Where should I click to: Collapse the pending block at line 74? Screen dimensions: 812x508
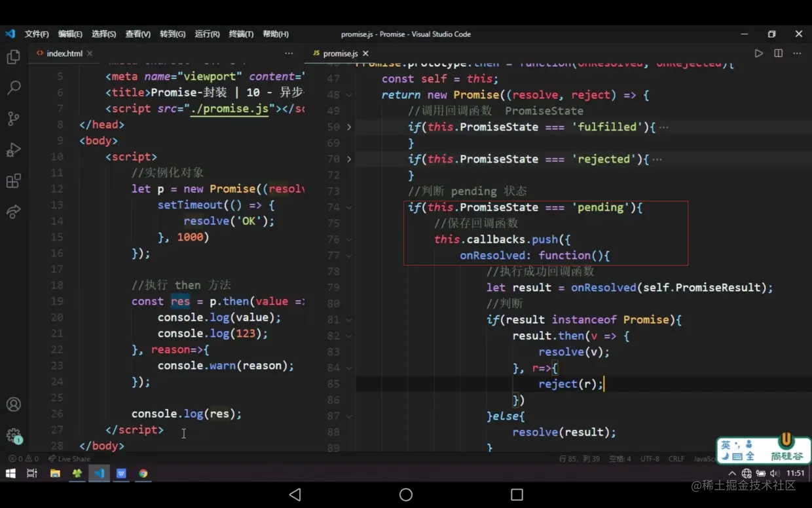pos(348,208)
